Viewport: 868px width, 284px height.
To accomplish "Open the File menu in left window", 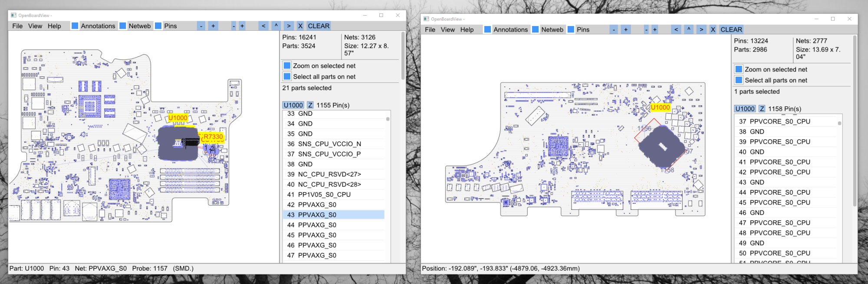I will tap(17, 26).
